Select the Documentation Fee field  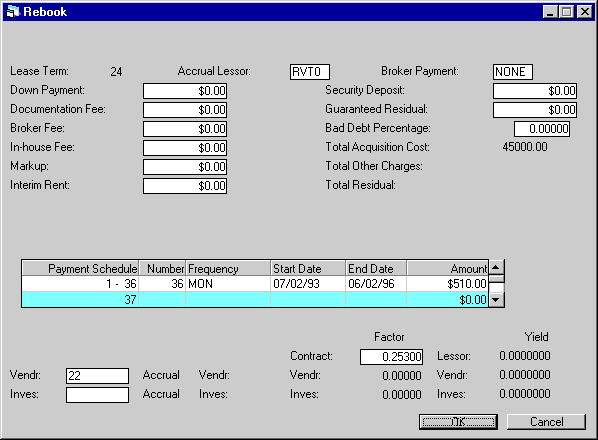185,110
